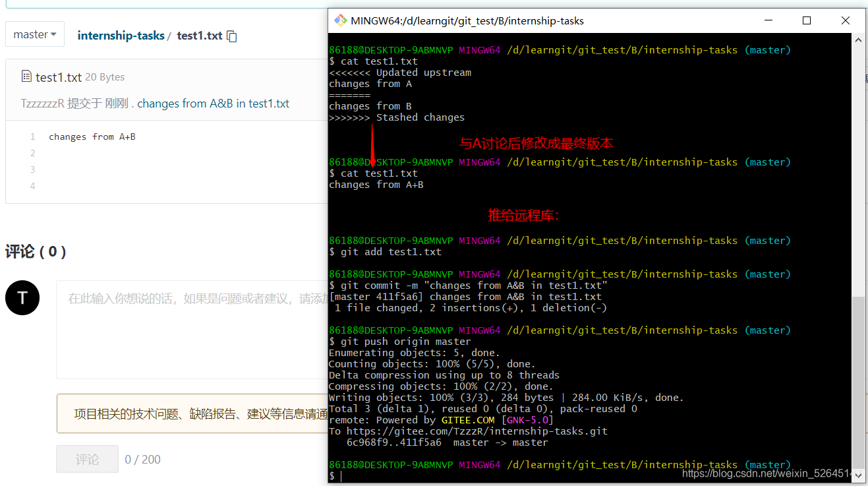
Task: Click terminal text "<<<<<<< Updated upstream"
Action: pyautogui.click(x=400, y=73)
